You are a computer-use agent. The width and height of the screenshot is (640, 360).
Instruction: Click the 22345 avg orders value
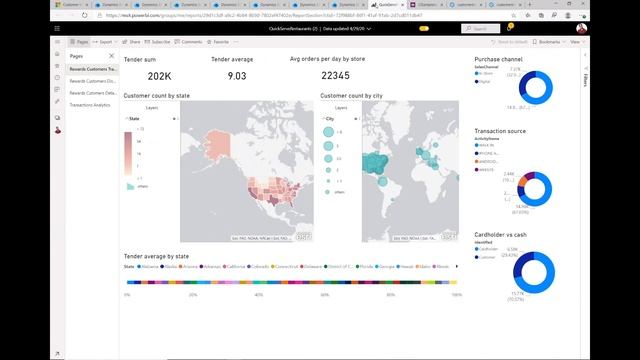[336, 76]
